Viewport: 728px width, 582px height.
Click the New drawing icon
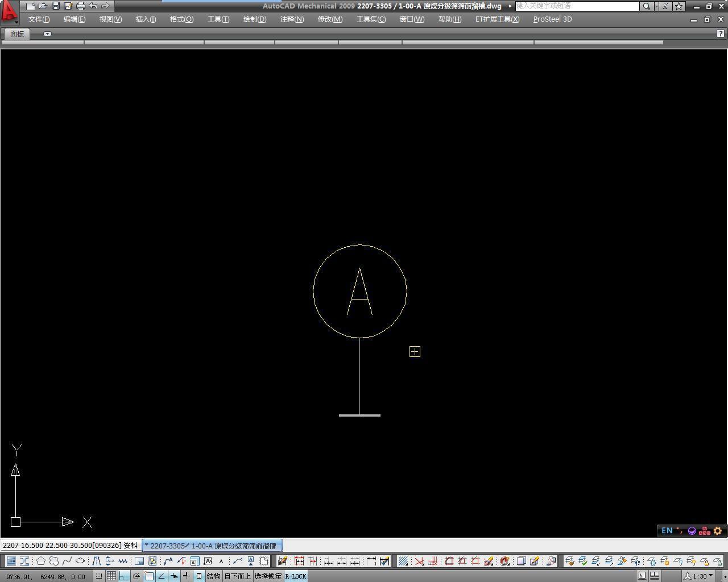31,6
